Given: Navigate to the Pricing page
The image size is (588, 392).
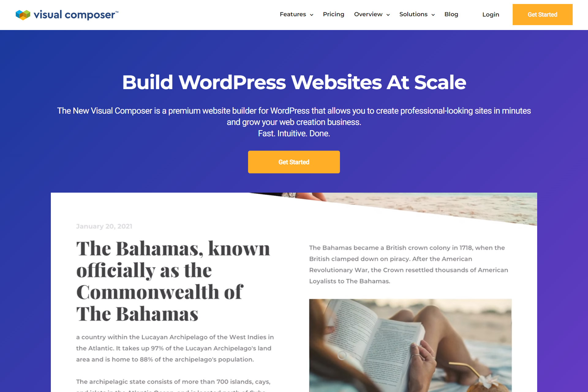Looking at the screenshot, I should (x=334, y=14).
